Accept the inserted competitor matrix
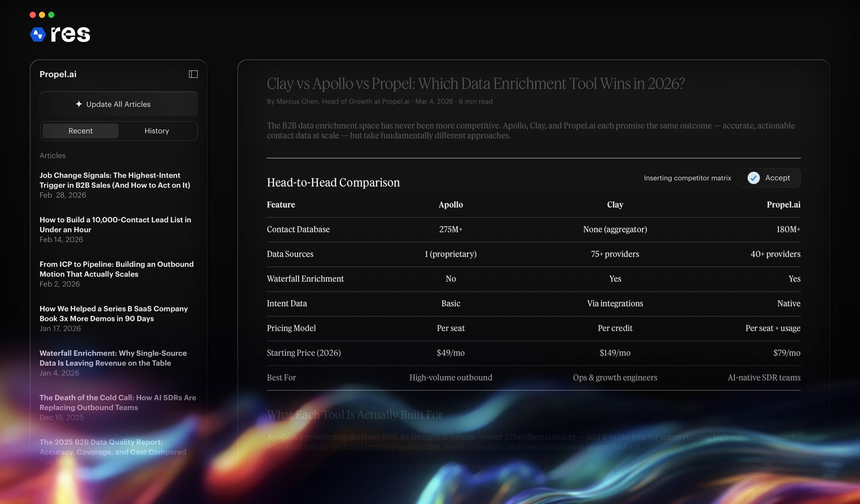Image resolution: width=860 pixels, height=504 pixels. (x=777, y=178)
